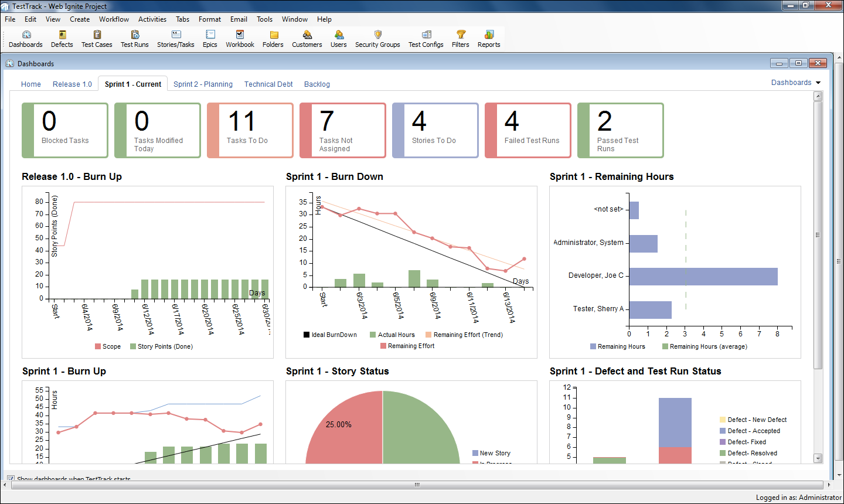Click the 25.00% red pie slice

point(343,427)
